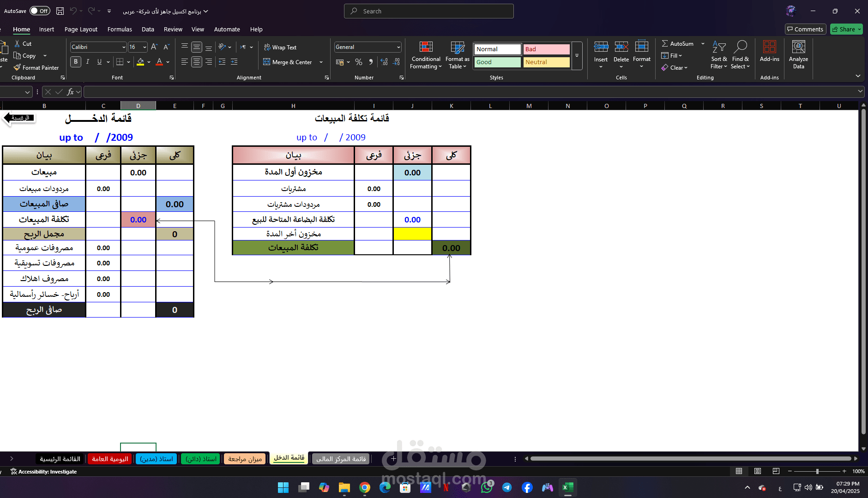Viewport: 868px width, 498px height.
Task: Collapse the ribbon with the chevron
Action: [x=858, y=76]
